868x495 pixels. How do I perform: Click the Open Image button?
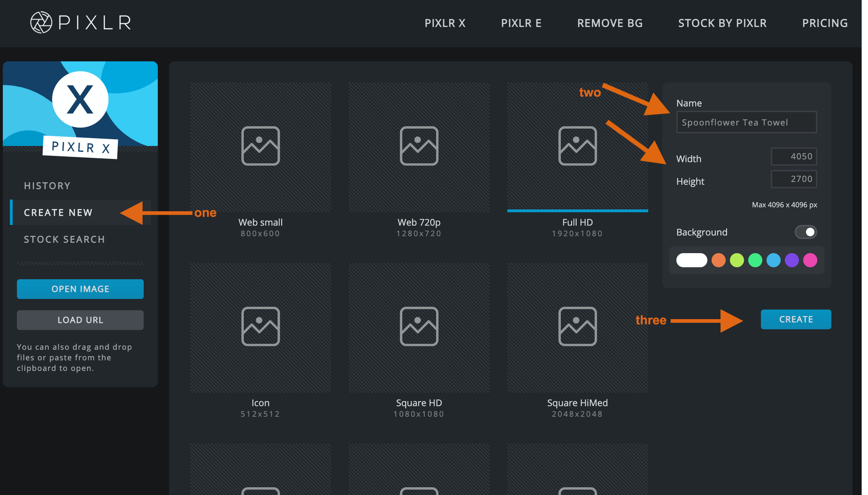(x=80, y=289)
